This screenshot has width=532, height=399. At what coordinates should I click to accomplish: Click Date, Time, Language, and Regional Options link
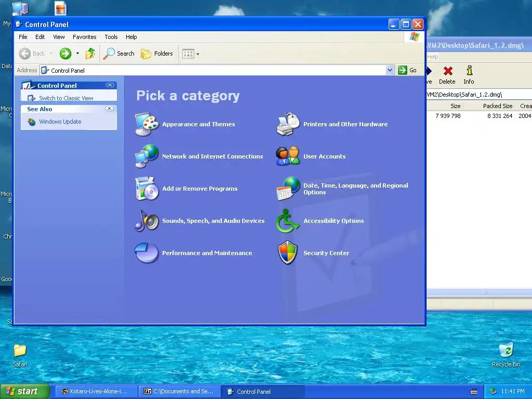tap(355, 189)
